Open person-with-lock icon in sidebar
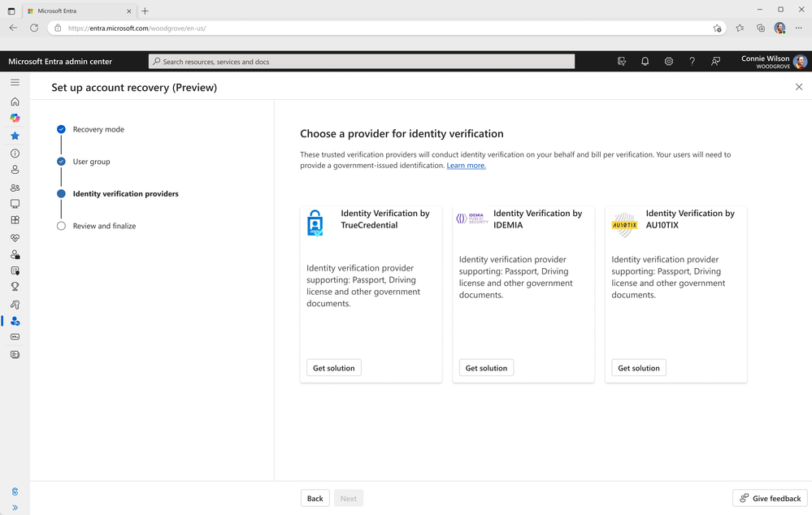 pyautogui.click(x=15, y=254)
